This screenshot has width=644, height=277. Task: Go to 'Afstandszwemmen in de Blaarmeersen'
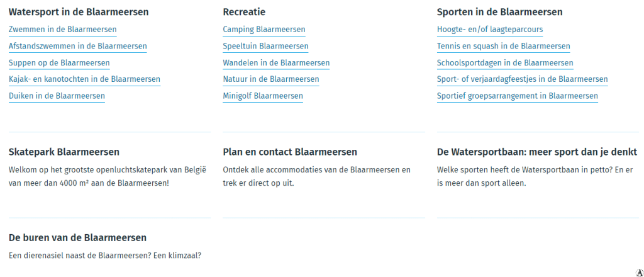[77, 46]
